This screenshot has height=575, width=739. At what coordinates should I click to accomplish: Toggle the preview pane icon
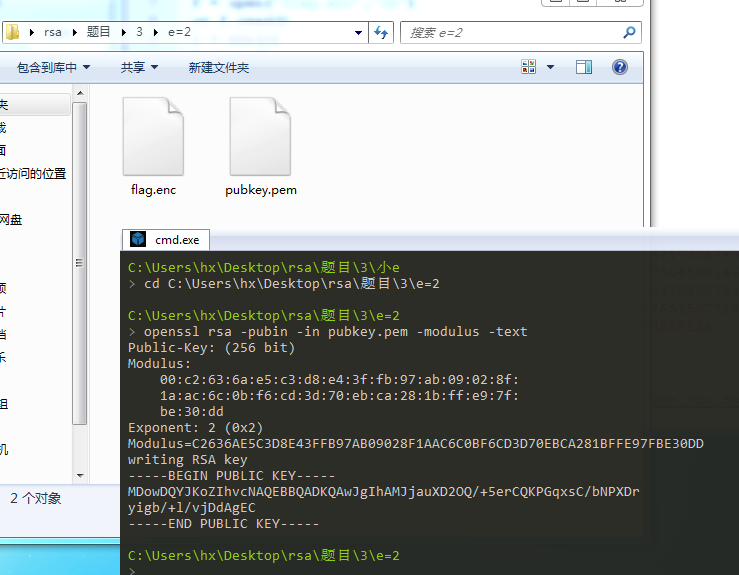point(584,67)
